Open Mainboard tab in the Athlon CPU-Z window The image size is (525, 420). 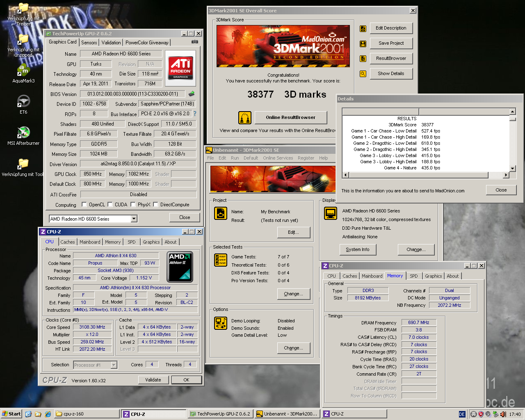(x=90, y=242)
